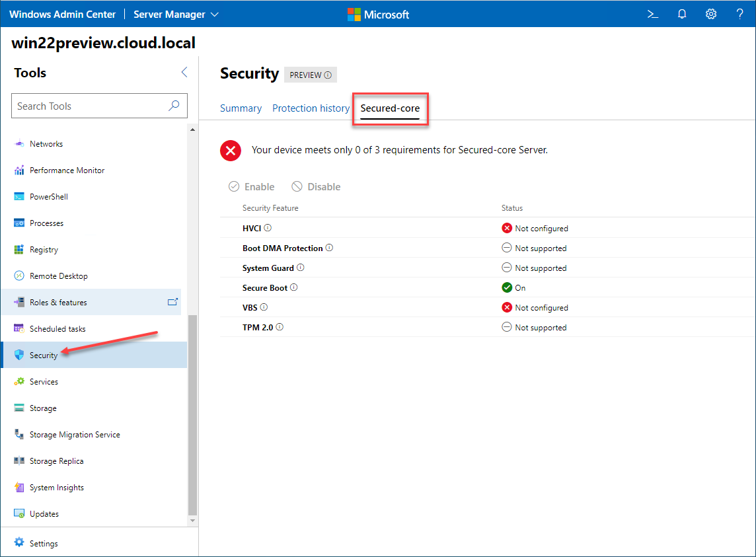Screen dimensions: 756x557
Task: Click the search magnifier icon
Action: [174, 106]
